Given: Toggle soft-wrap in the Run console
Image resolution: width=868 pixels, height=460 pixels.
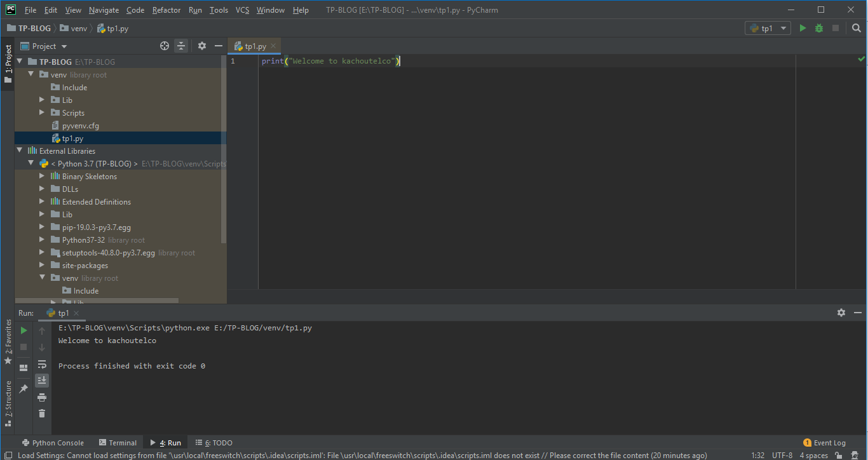Looking at the screenshot, I should [42, 364].
